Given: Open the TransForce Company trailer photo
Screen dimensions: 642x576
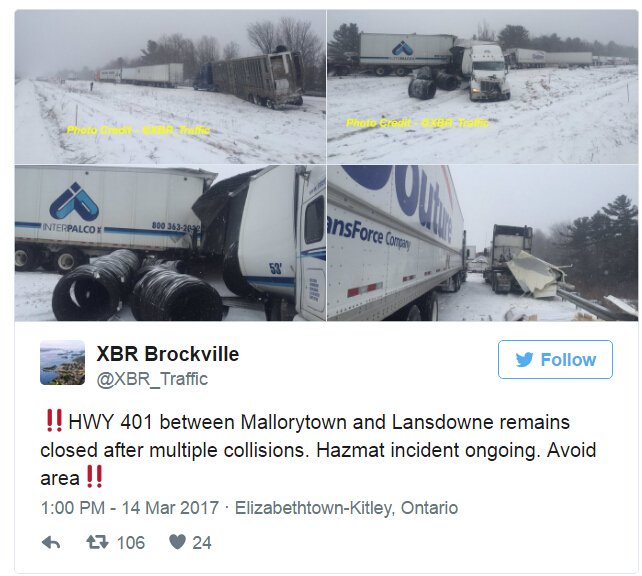Looking at the screenshot, I should 482,243.
